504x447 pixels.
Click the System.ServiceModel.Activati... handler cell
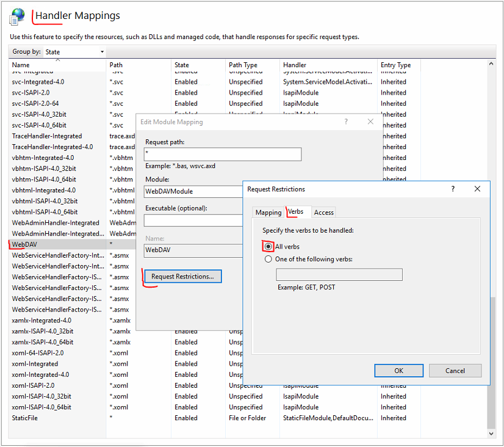(x=328, y=82)
